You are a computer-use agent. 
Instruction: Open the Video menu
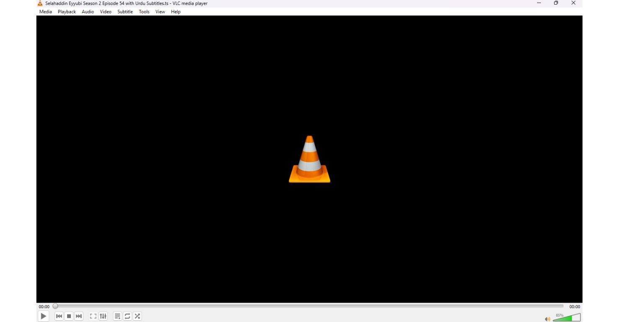[x=106, y=12]
